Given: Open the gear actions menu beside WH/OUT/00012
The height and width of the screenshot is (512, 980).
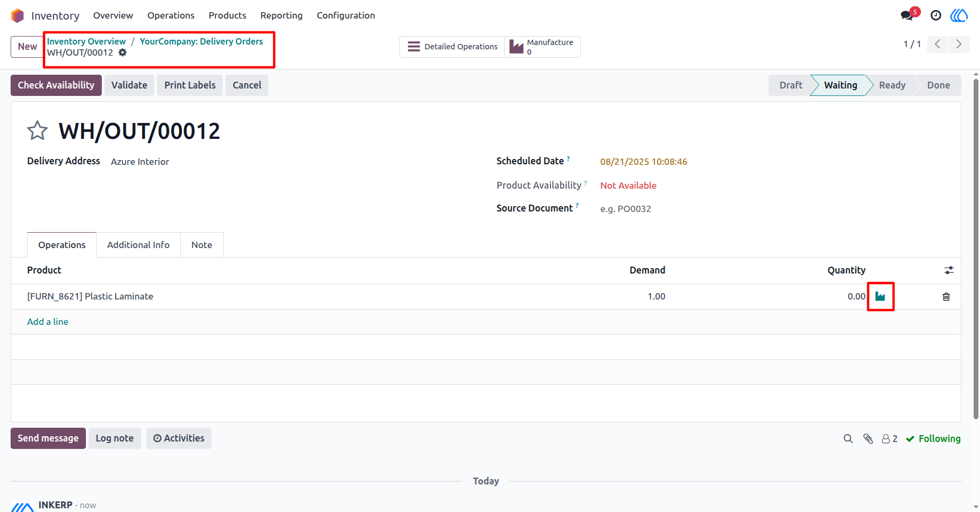Looking at the screenshot, I should [x=122, y=52].
